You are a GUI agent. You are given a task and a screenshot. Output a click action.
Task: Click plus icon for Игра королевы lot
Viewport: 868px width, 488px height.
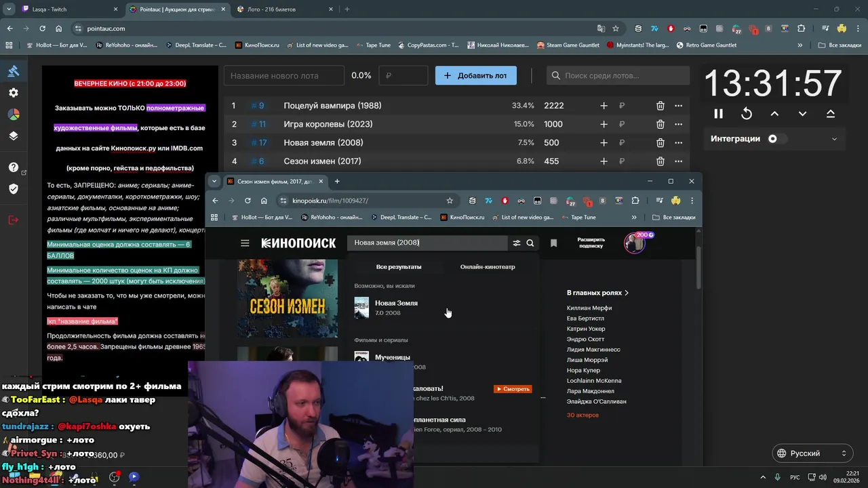point(604,124)
